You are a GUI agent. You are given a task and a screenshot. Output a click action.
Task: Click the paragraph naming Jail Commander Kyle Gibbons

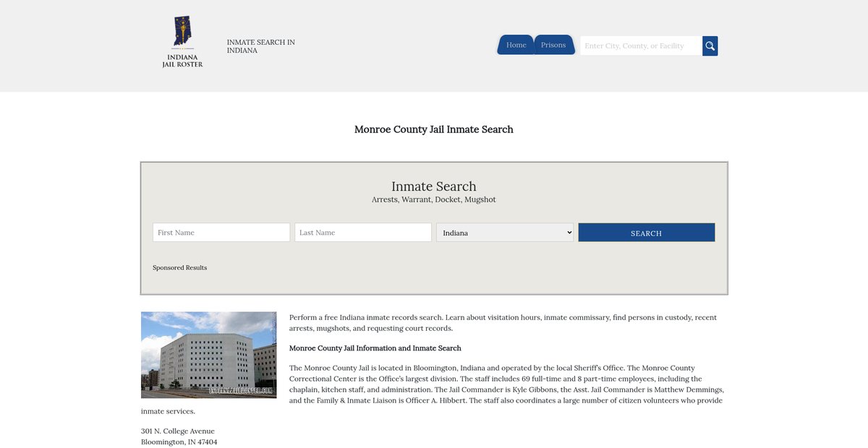pyautogui.click(x=506, y=384)
